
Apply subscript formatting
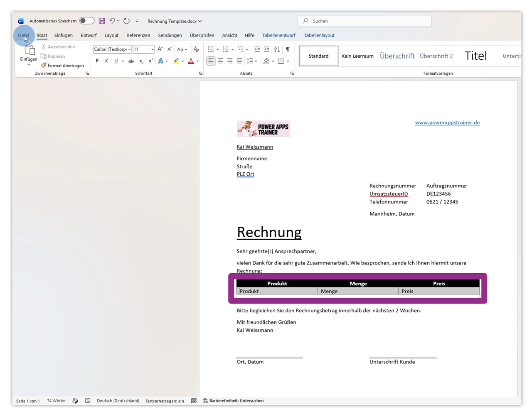tap(141, 61)
